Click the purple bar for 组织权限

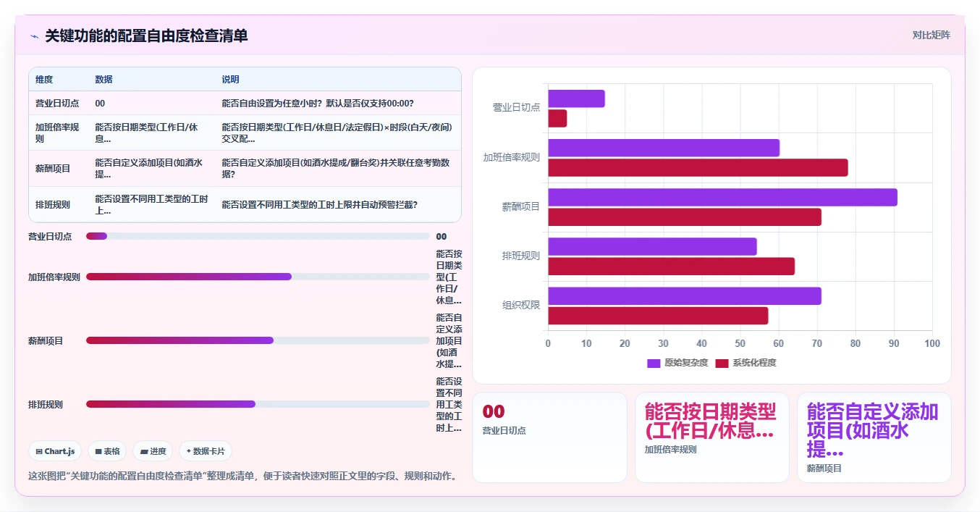[685, 296]
